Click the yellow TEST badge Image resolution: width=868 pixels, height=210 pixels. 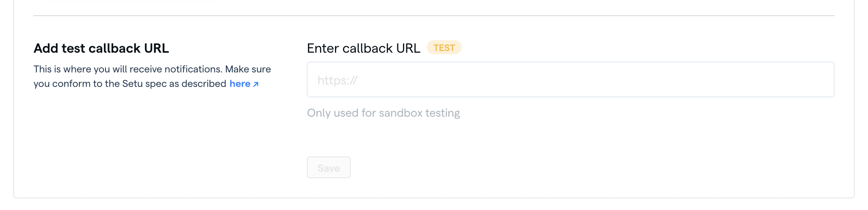tap(444, 48)
